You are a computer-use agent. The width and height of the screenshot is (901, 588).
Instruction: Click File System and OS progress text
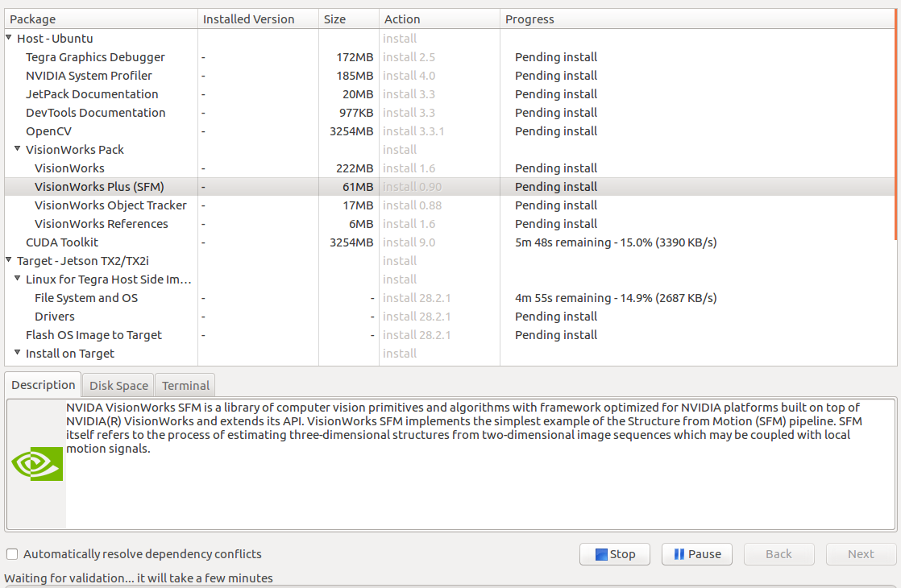pos(616,298)
